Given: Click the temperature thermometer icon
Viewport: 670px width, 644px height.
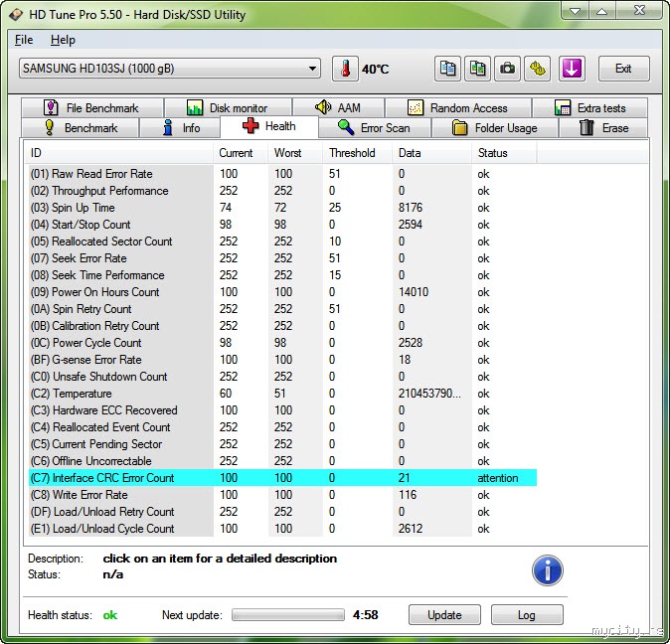Looking at the screenshot, I should 345,69.
